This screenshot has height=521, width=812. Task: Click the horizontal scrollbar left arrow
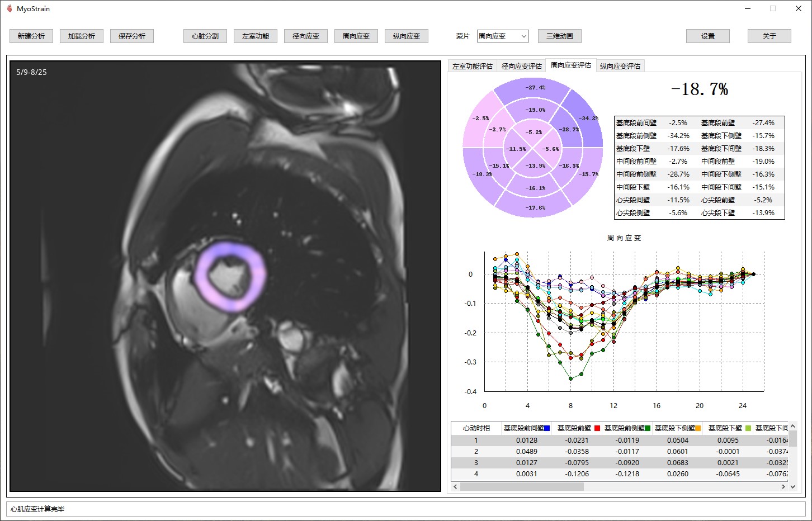[455, 487]
